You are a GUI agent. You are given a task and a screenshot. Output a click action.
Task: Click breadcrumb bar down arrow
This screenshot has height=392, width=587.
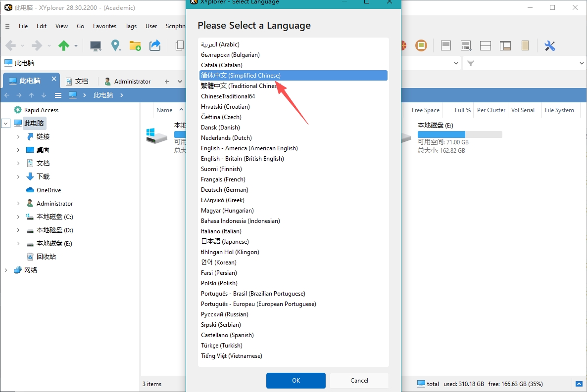44,95
